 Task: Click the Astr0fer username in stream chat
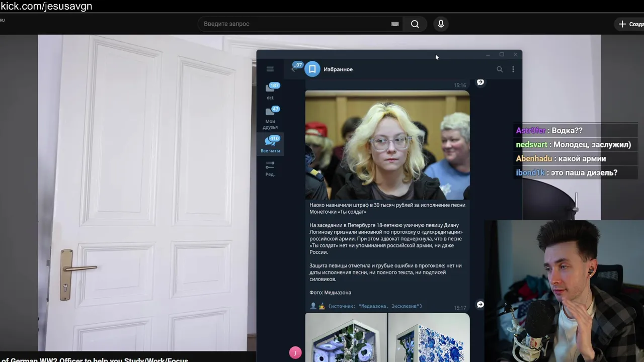530,131
